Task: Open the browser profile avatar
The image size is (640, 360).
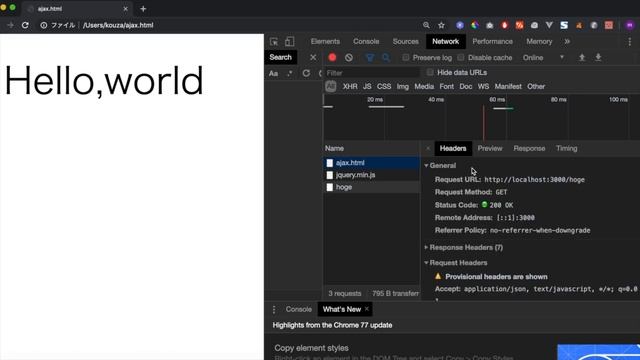Action: (x=630, y=25)
